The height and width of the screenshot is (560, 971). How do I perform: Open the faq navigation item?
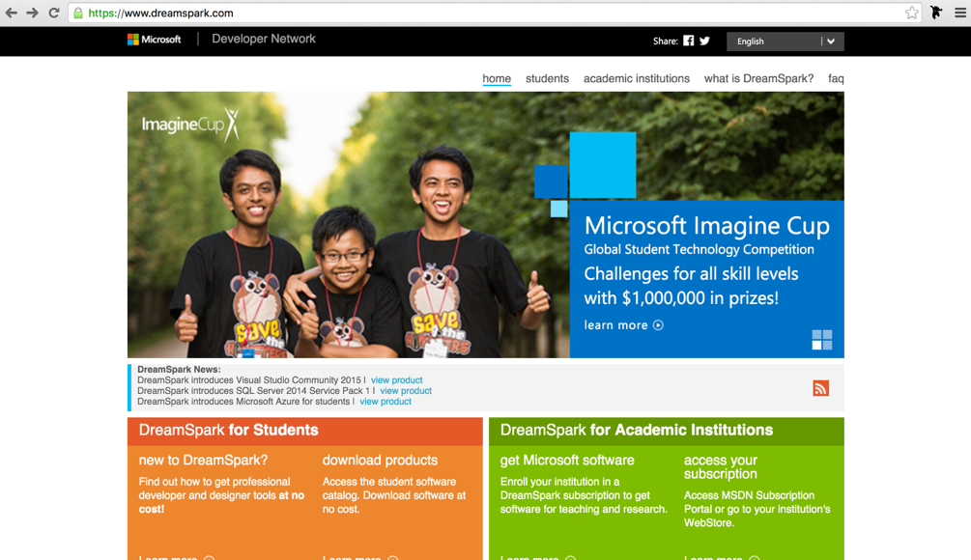[x=836, y=79]
